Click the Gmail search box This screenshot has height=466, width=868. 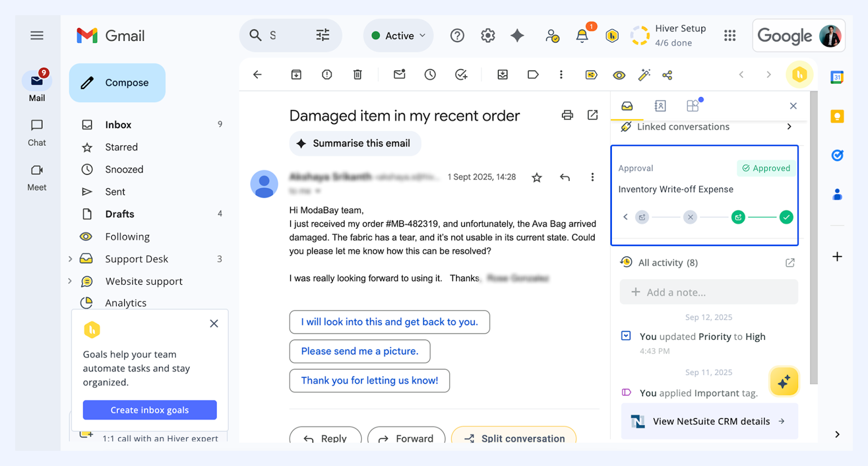(290, 36)
